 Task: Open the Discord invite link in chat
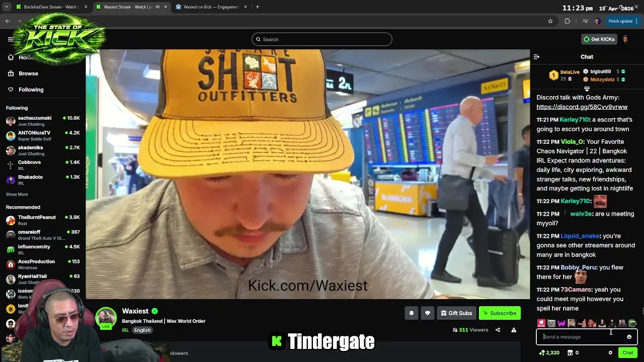(582, 107)
